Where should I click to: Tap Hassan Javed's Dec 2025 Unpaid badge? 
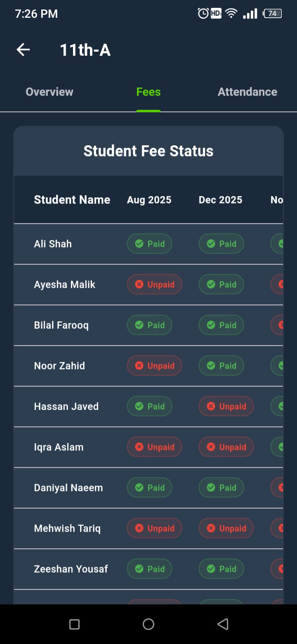pos(226,407)
